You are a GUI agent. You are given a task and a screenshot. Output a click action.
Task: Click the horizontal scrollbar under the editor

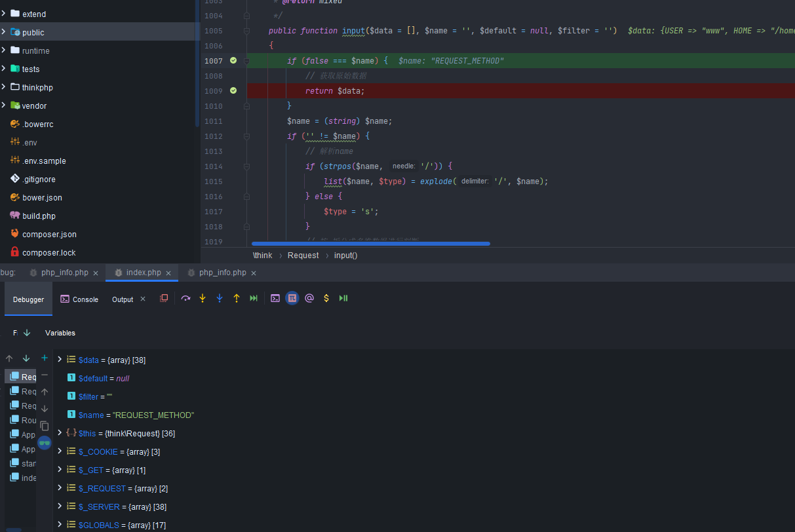click(370, 244)
